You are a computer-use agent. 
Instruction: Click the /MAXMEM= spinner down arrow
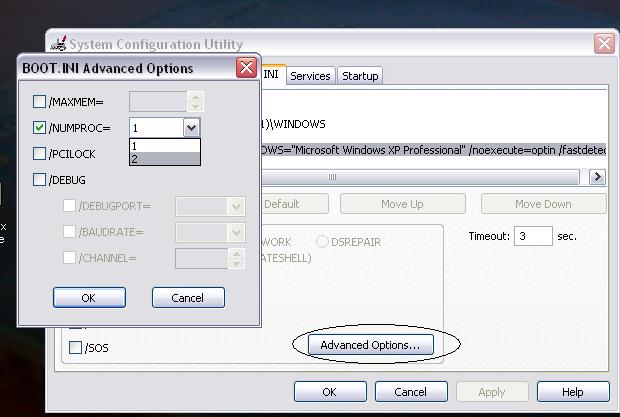(x=196, y=106)
